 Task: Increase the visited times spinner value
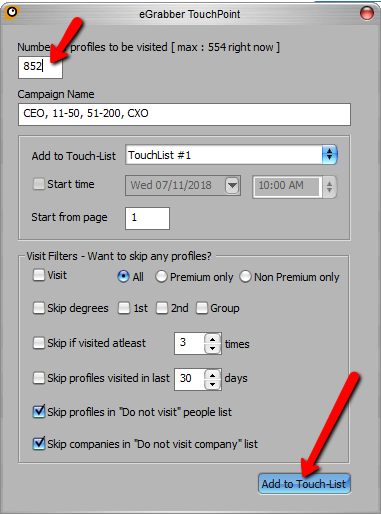pos(213,339)
